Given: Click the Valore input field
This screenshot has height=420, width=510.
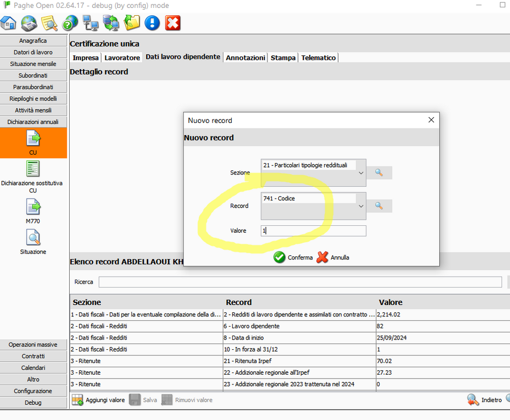Looking at the screenshot, I should [313, 231].
